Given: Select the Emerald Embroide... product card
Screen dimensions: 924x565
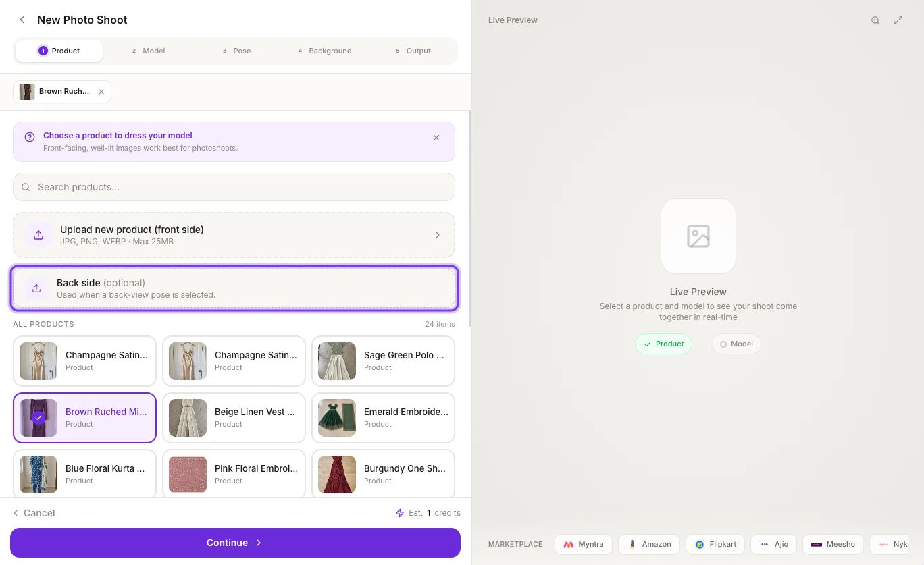Looking at the screenshot, I should (x=383, y=418).
